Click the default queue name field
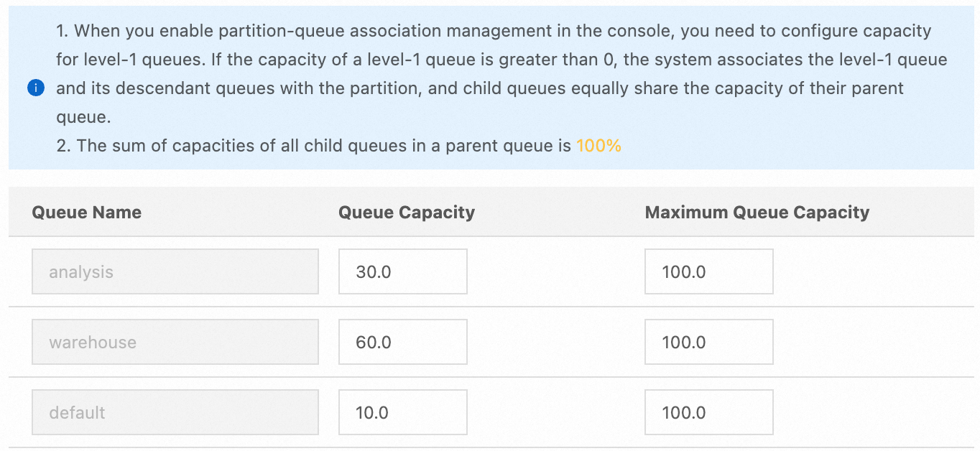Image resolution: width=980 pixels, height=451 pixels. (x=175, y=412)
